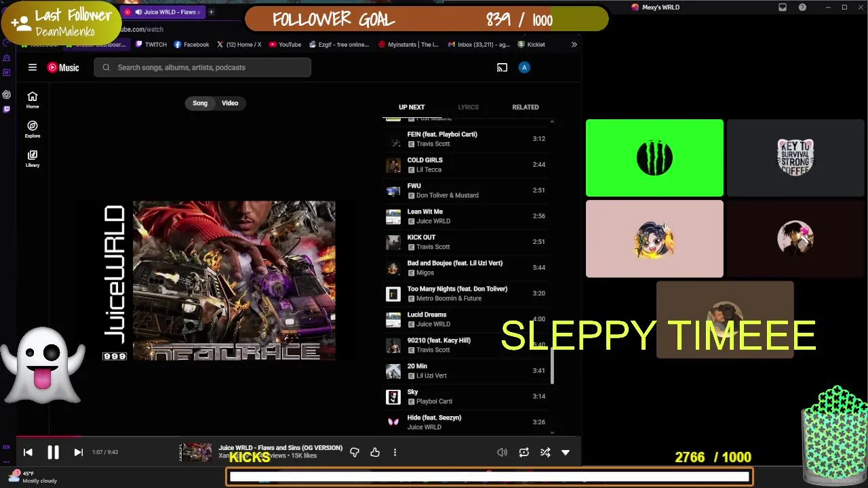Play FWU by Don Toliver & Mustard

point(467,190)
